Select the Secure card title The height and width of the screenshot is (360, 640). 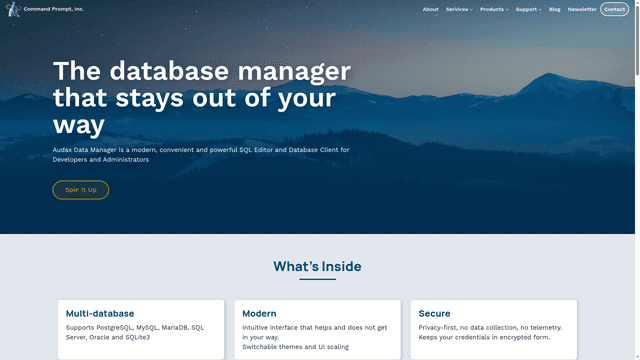click(434, 313)
